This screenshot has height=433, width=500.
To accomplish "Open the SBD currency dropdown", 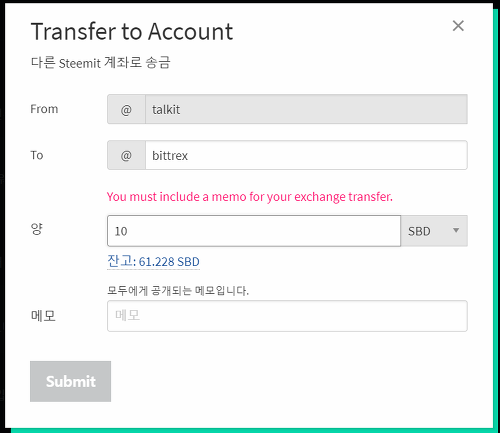I will [434, 231].
